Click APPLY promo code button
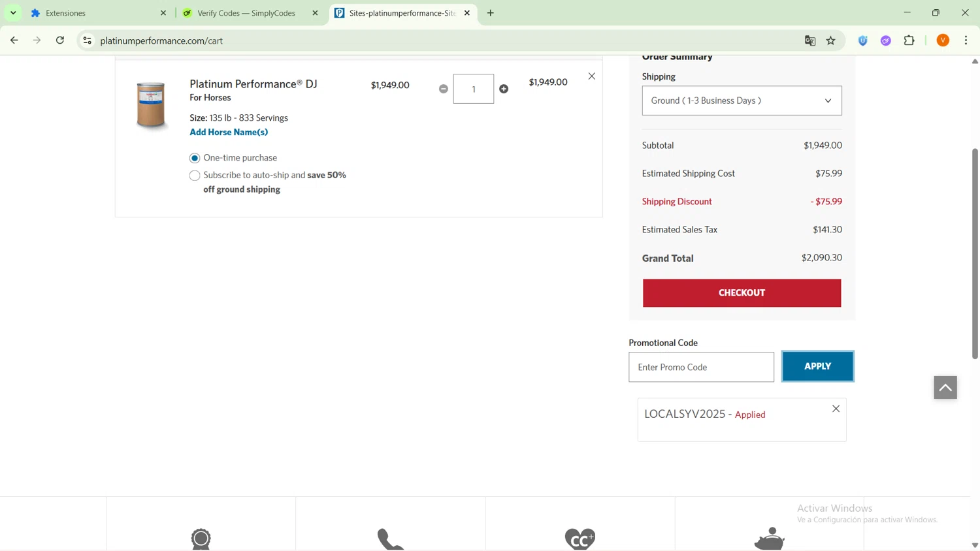980x551 pixels. coord(817,366)
